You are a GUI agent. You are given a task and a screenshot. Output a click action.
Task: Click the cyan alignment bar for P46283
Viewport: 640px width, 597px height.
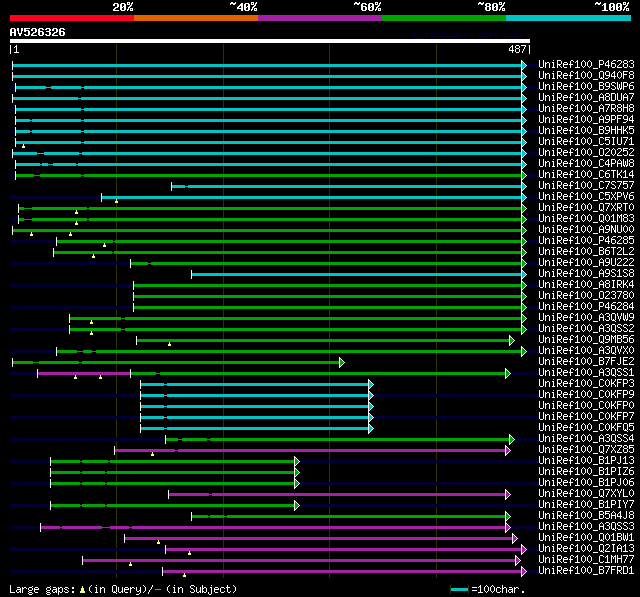tap(267, 65)
